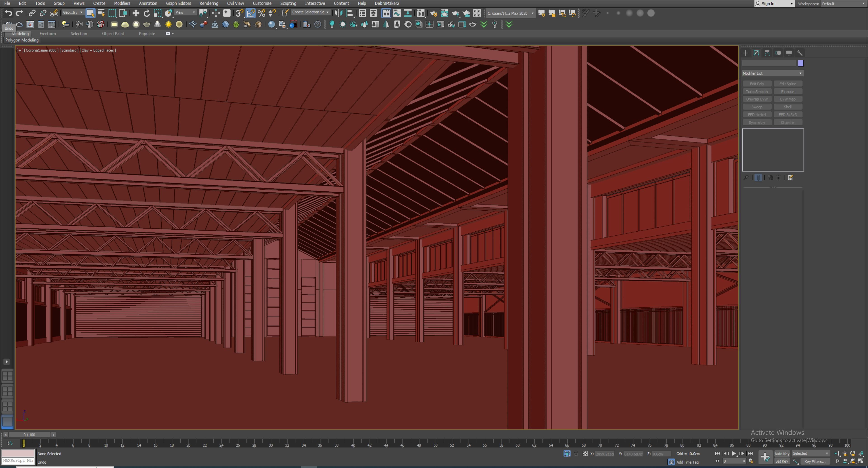The height and width of the screenshot is (468, 868).
Task: Select the Link tool icon
Action: coord(32,13)
